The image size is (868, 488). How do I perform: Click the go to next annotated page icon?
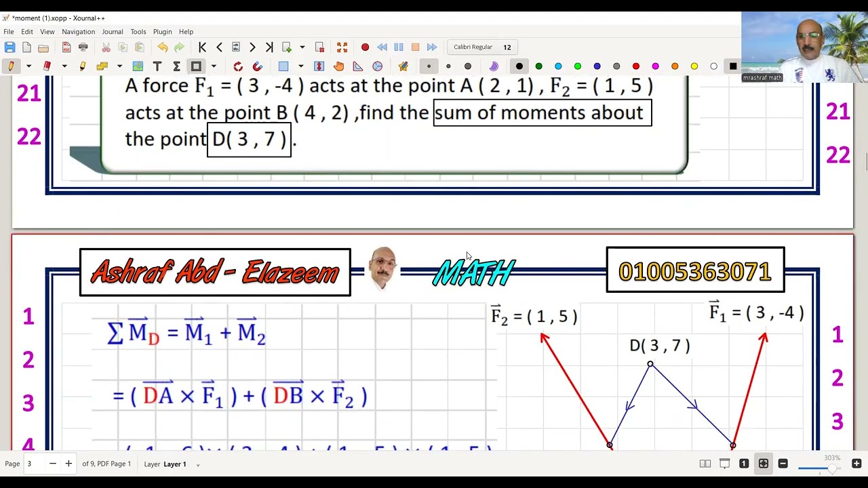pyautogui.click(x=236, y=47)
